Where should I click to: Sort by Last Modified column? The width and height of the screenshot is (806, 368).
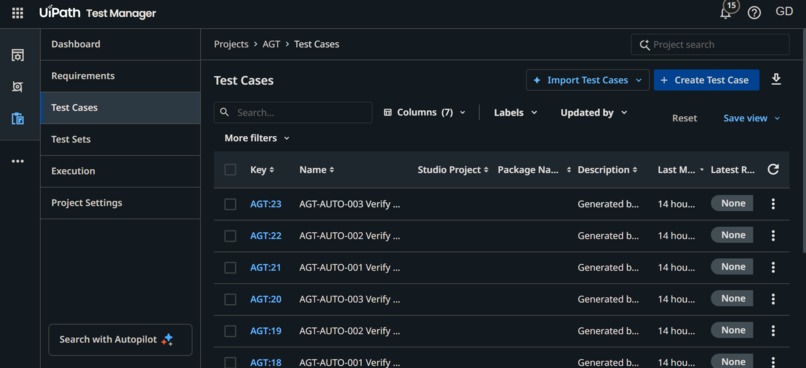(x=681, y=170)
